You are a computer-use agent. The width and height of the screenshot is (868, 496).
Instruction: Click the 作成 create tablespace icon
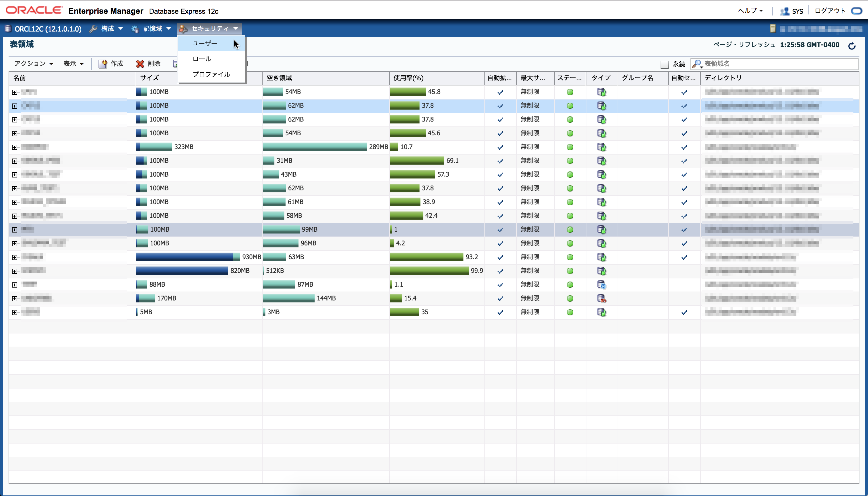[103, 64]
